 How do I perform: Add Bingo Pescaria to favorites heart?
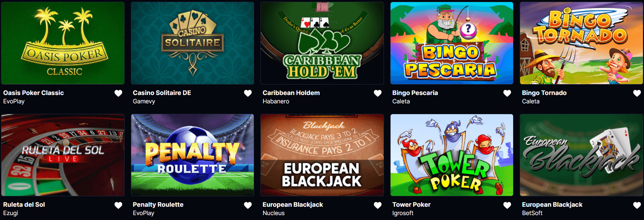pos(507,93)
